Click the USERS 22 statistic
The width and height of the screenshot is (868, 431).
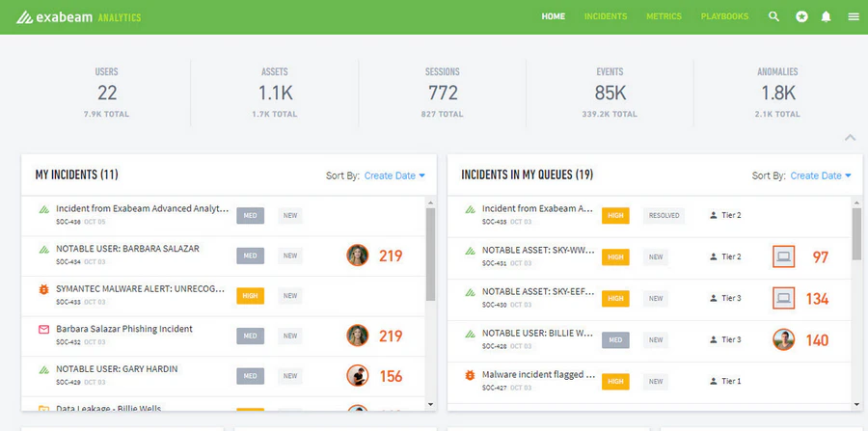click(107, 93)
